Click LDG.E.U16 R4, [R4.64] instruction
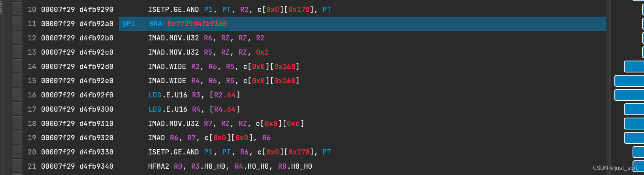The image size is (644, 175). click(194, 109)
